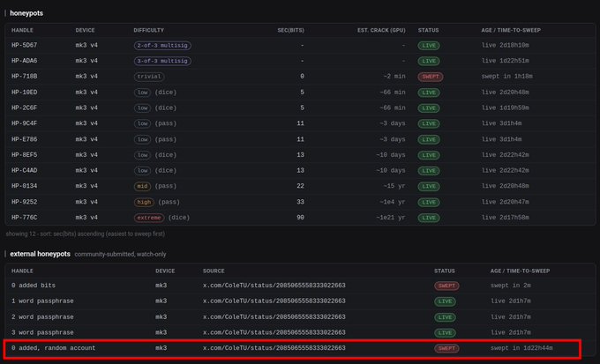Click the mid difficulty badge on HP-0134
This screenshot has width=600, height=364.
(x=142, y=186)
